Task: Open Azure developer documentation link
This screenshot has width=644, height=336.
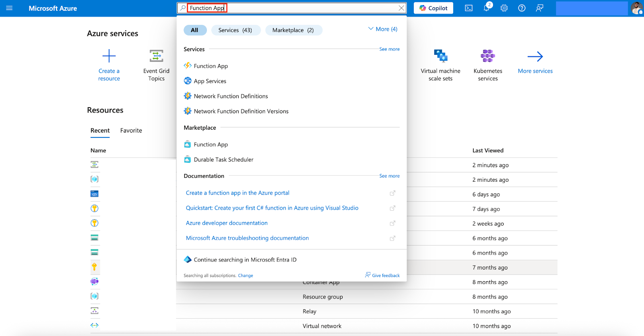Action: [x=227, y=223]
